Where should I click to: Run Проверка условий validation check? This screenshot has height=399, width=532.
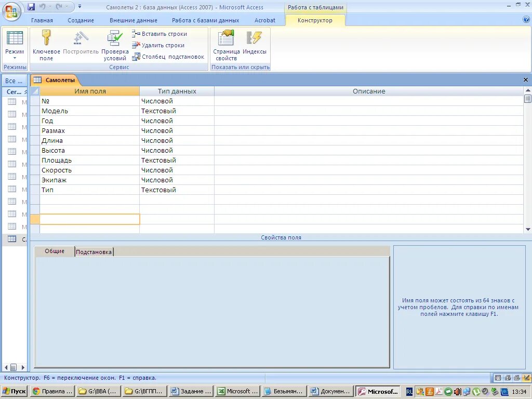tap(115, 45)
